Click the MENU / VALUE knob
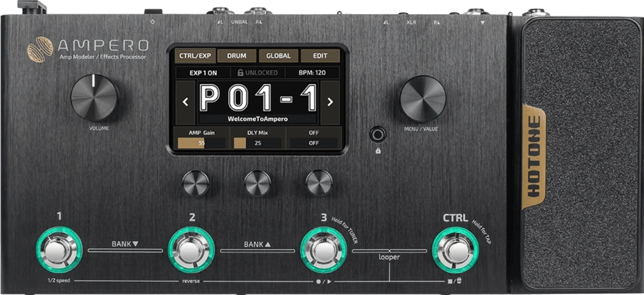 423,98
